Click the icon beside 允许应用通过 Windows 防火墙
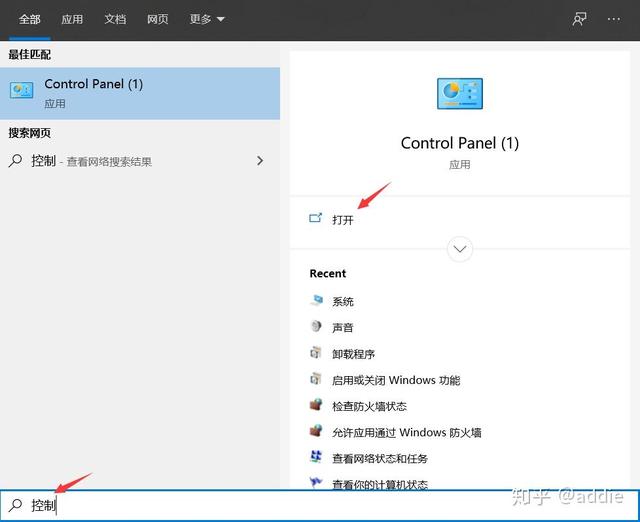This screenshot has height=522, width=640. click(x=316, y=431)
